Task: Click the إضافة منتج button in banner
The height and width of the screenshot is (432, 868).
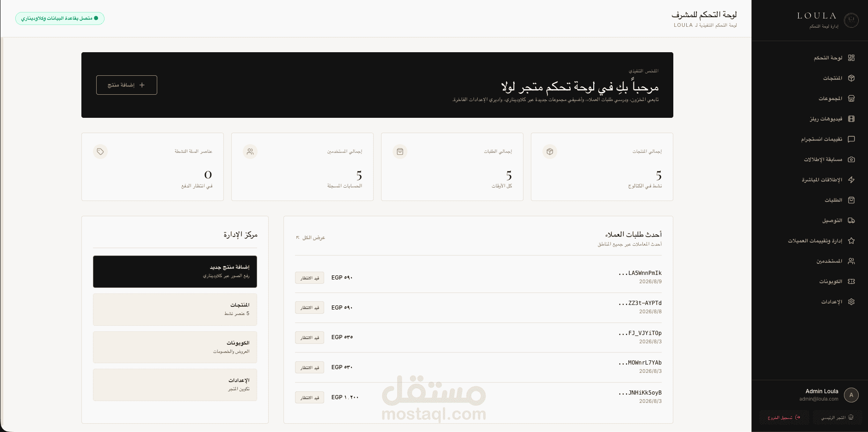Action: coord(127,85)
